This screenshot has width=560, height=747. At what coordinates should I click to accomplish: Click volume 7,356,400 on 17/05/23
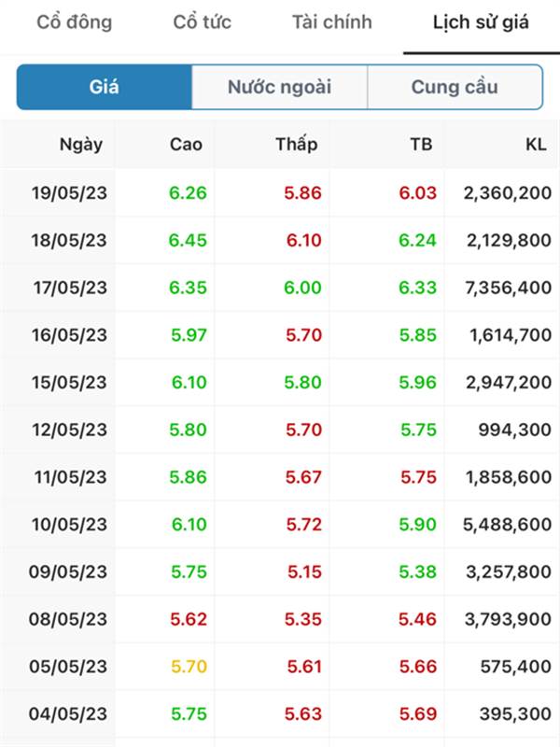pos(508,288)
